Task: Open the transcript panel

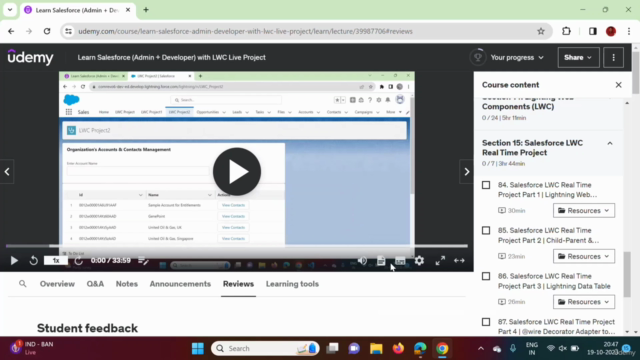Action: tap(381, 260)
